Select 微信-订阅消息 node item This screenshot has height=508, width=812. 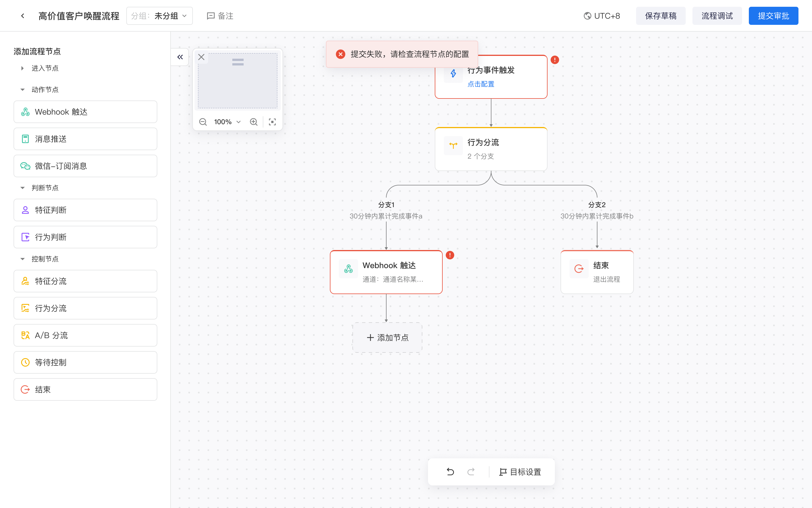pyautogui.click(x=85, y=166)
